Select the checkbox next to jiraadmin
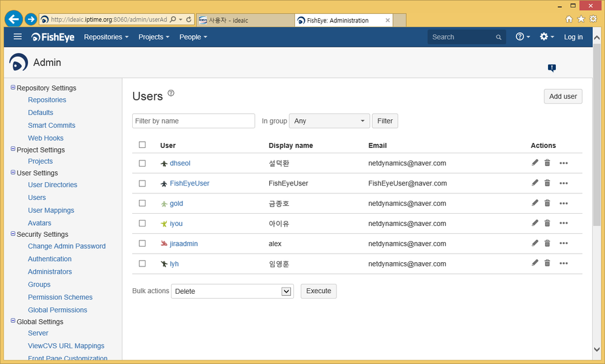This screenshot has height=364, width=605. pos(142,243)
